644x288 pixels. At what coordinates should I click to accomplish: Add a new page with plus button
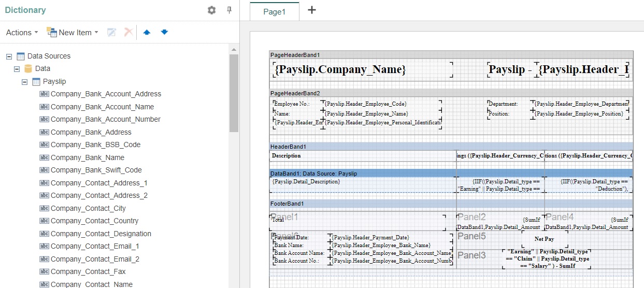pos(311,10)
